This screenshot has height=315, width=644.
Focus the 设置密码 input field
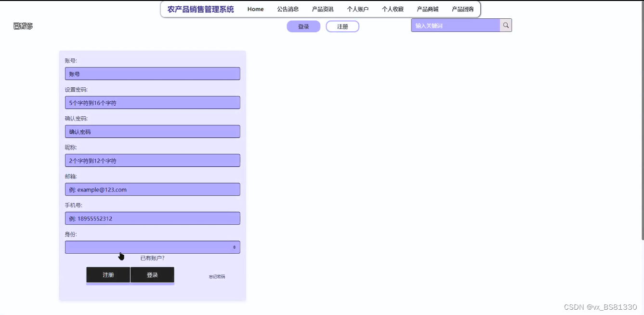[152, 103]
